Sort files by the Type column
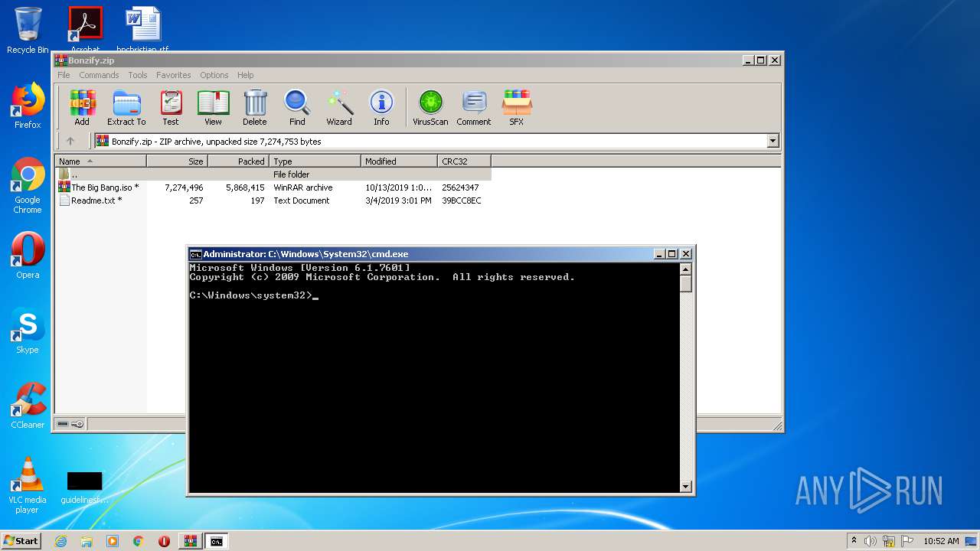 [x=315, y=161]
